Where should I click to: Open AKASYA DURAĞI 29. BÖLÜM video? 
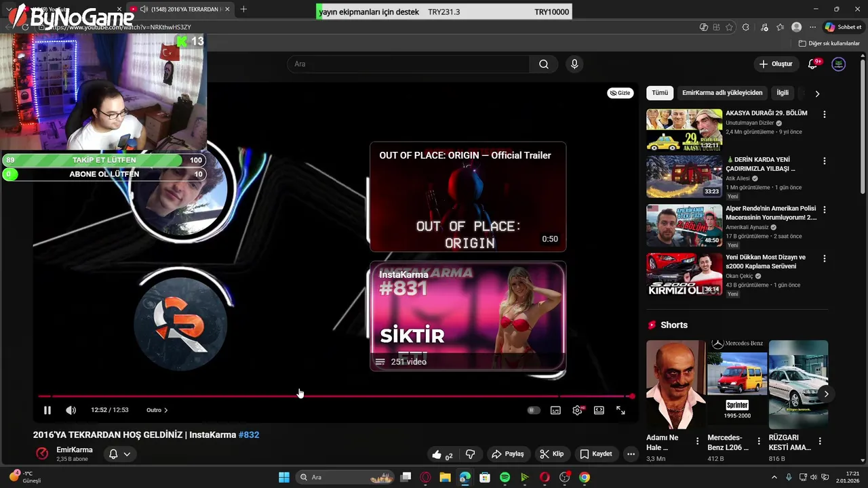pos(684,129)
